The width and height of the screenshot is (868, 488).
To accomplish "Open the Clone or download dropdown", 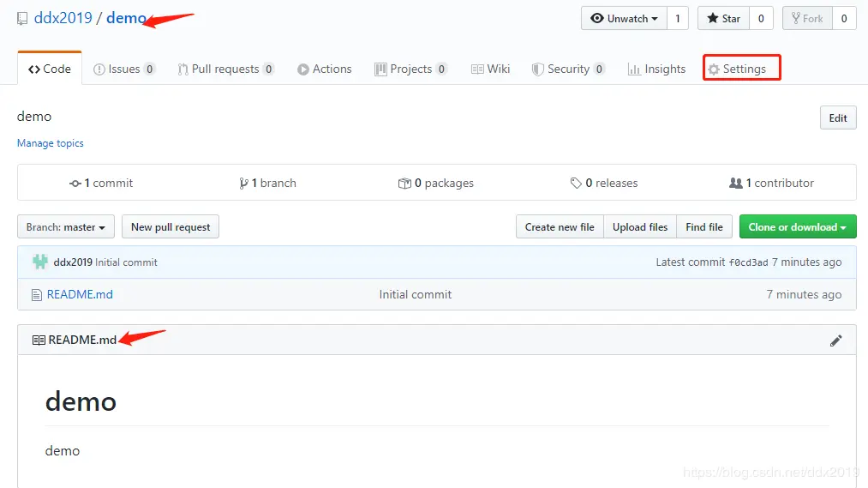I will coord(798,227).
